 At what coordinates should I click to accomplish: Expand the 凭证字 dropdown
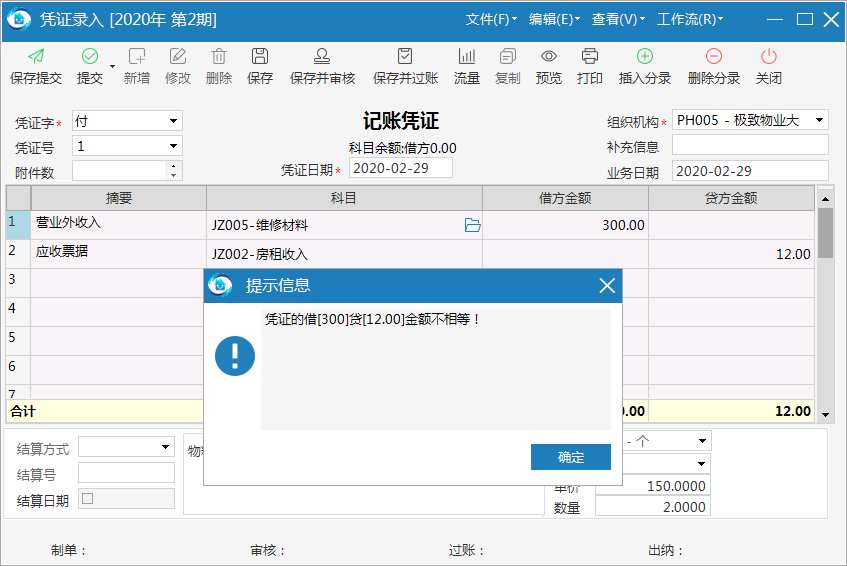click(173, 121)
